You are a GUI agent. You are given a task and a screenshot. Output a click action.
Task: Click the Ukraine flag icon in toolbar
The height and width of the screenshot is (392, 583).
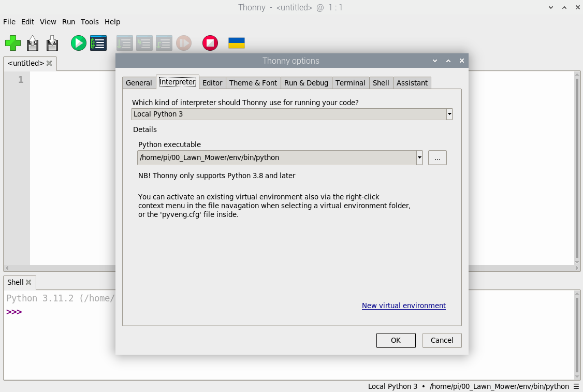tap(237, 43)
